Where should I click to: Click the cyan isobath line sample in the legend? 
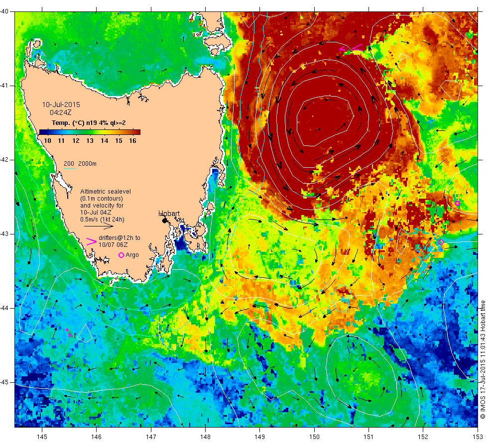(70, 169)
